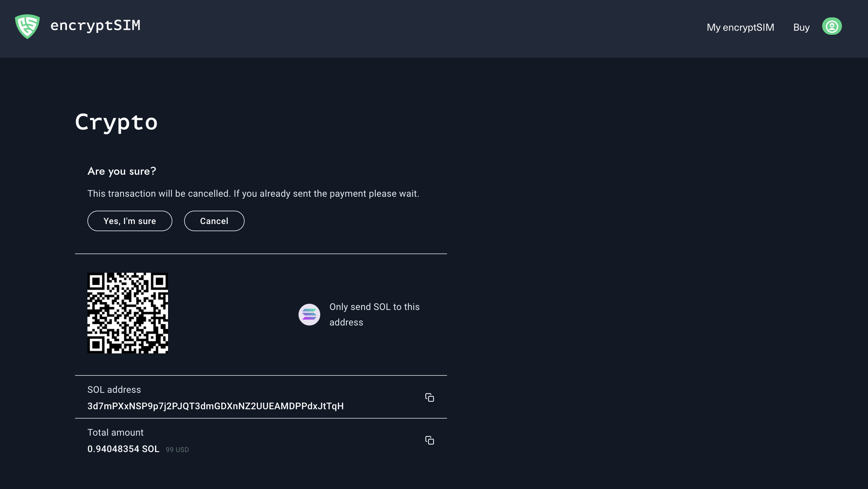Click the transaction cancelled warning message
This screenshot has height=489, width=868.
click(253, 194)
